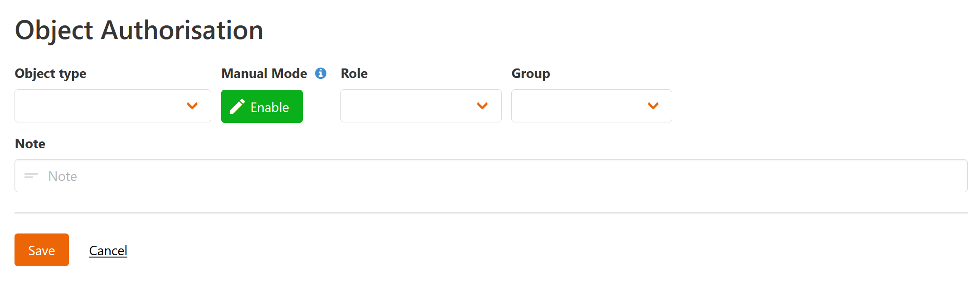The height and width of the screenshot is (282, 980).
Task: Click the horizontal divider above Save
Action: click(491, 212)
